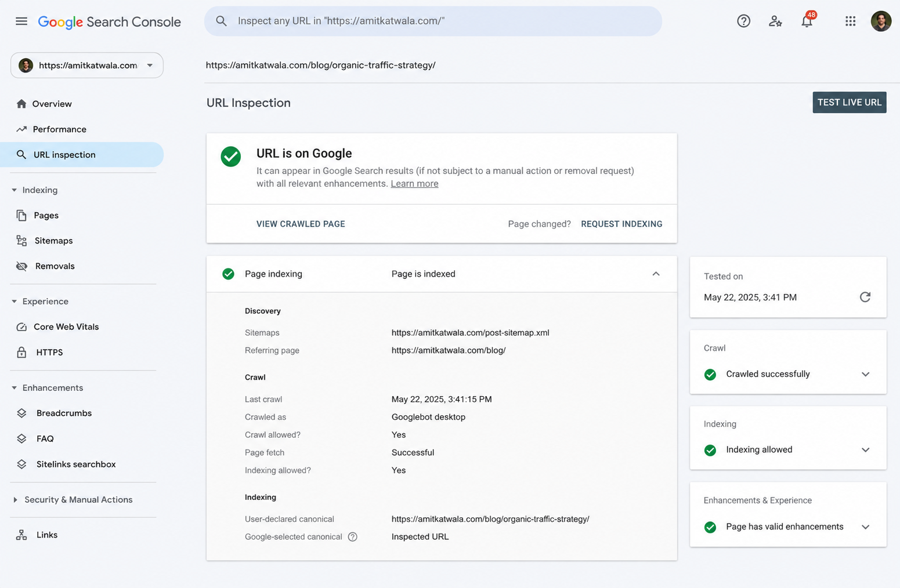The image size is (900, 588).
Task: Click the post-sitemap.xml sitemap URL
Action: [x=470, y=333]
